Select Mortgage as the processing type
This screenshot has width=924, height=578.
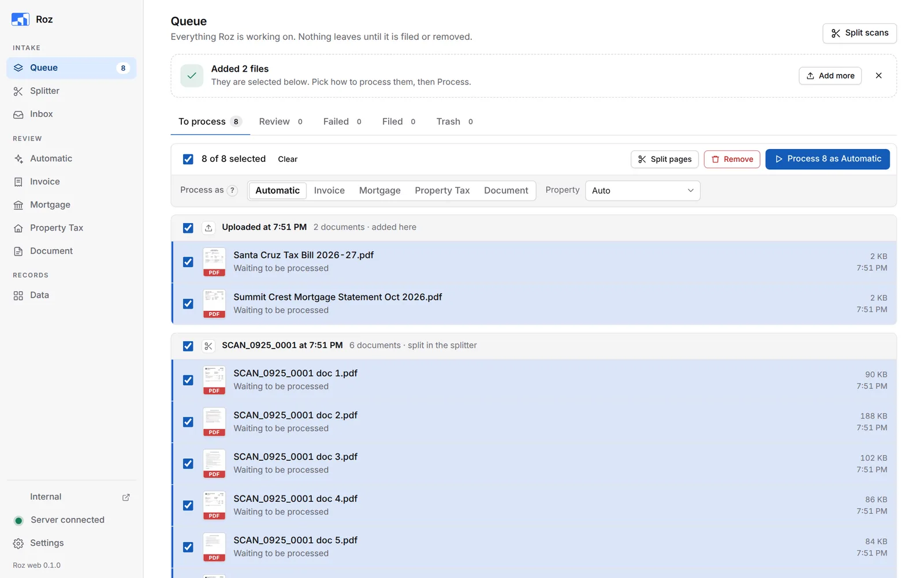coord(379,190)
